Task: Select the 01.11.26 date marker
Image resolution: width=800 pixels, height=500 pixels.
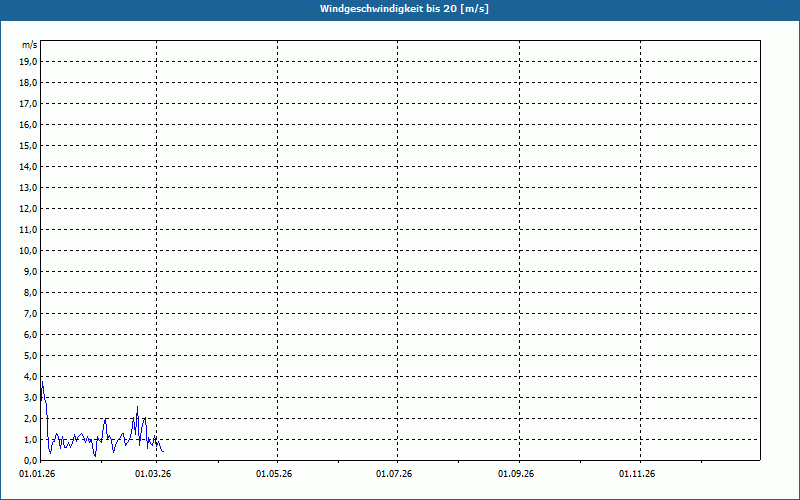Action: pyautogui.click(x=637, y=474)
